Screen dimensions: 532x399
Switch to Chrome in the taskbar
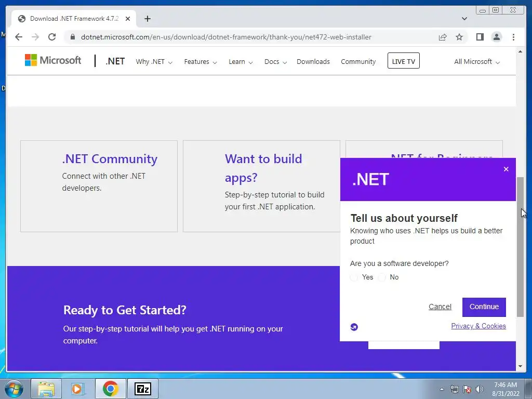pos(110,389)
